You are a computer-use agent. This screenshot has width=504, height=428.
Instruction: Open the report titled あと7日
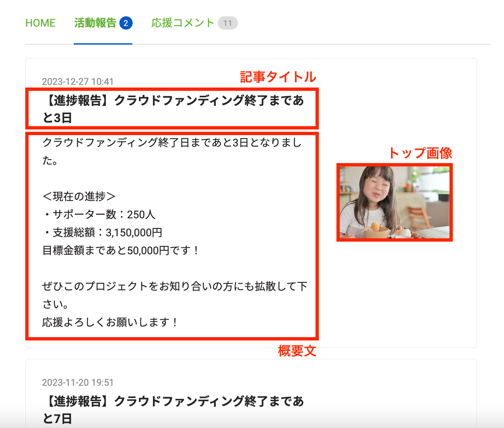173,410
